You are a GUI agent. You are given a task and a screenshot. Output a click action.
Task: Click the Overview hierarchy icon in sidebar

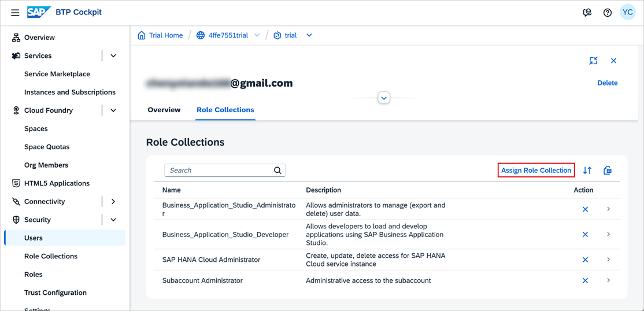click(x=16, y=38)
